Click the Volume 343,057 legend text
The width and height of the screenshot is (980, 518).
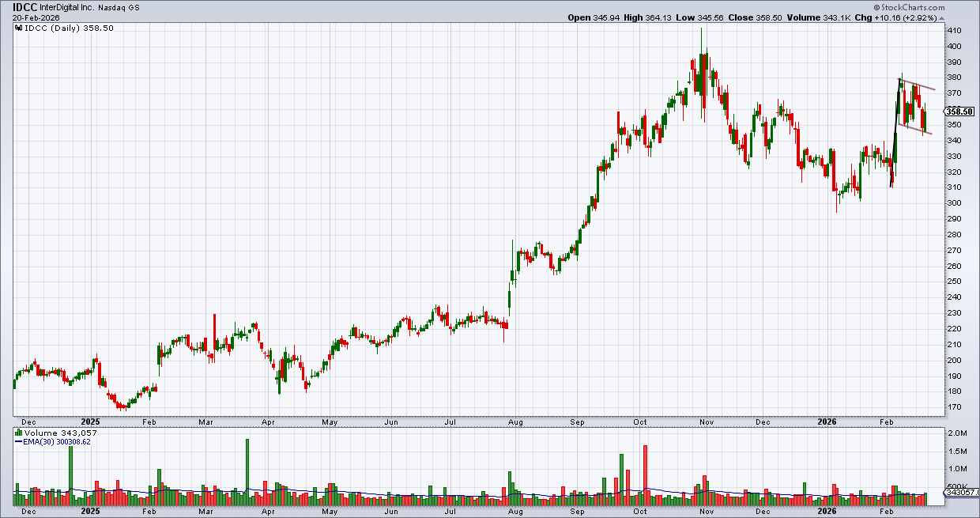click(60, 433)
